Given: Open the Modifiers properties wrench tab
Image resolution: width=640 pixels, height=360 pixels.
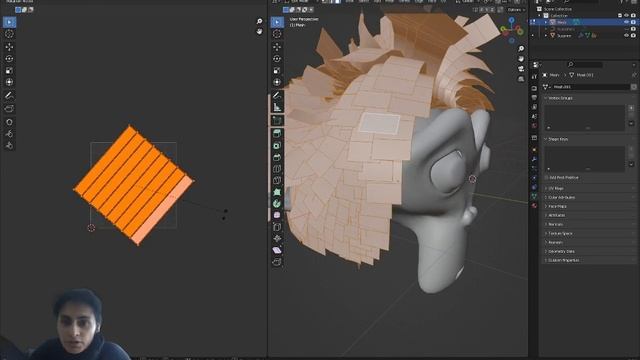Looking at the screenshot, I should [x=534, y=159].
